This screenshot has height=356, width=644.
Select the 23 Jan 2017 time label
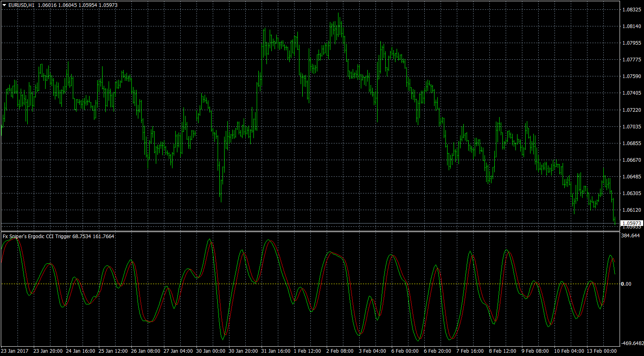15,351
